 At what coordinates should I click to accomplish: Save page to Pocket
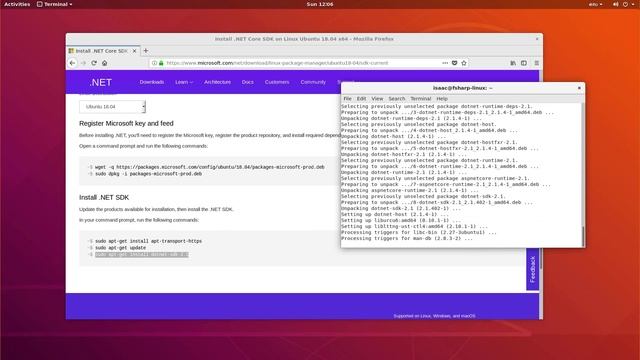coord(454,63)
